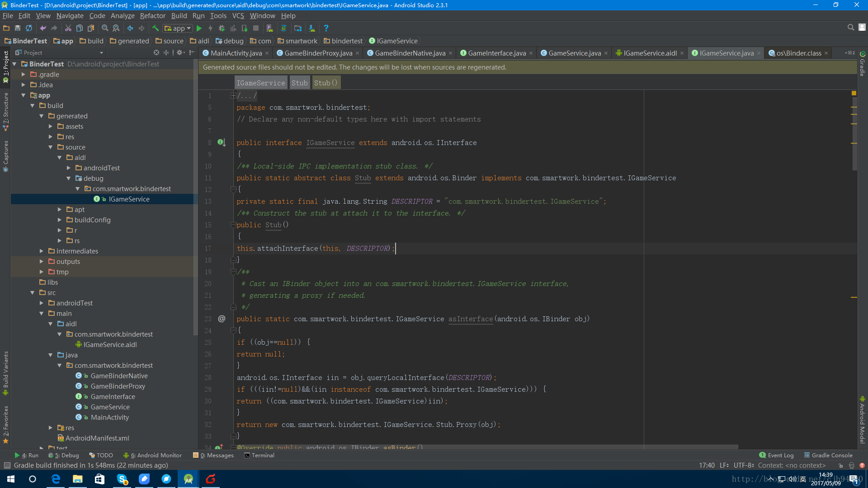Viewport: 868px width, 488px height.
Task: Collapse the src folder
Action: coord(32,293)
